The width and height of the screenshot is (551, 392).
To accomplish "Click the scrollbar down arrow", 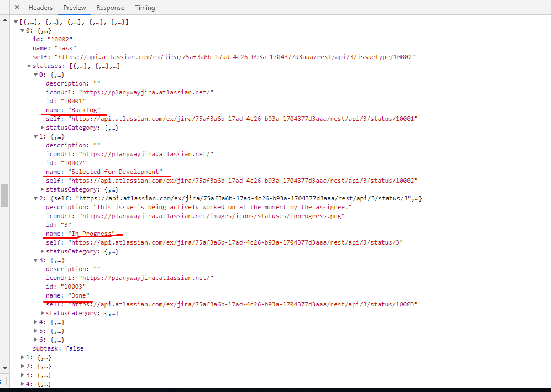I will [4, 368].
